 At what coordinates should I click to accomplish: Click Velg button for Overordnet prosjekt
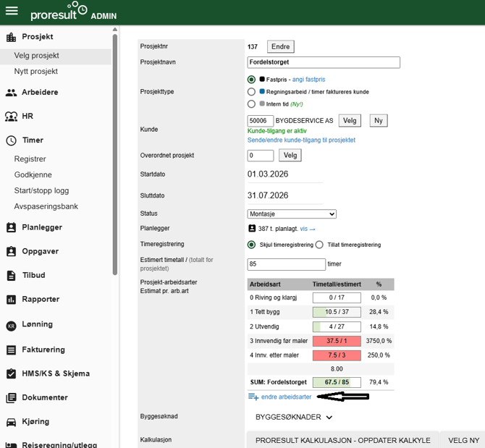[x=290, y=155]
